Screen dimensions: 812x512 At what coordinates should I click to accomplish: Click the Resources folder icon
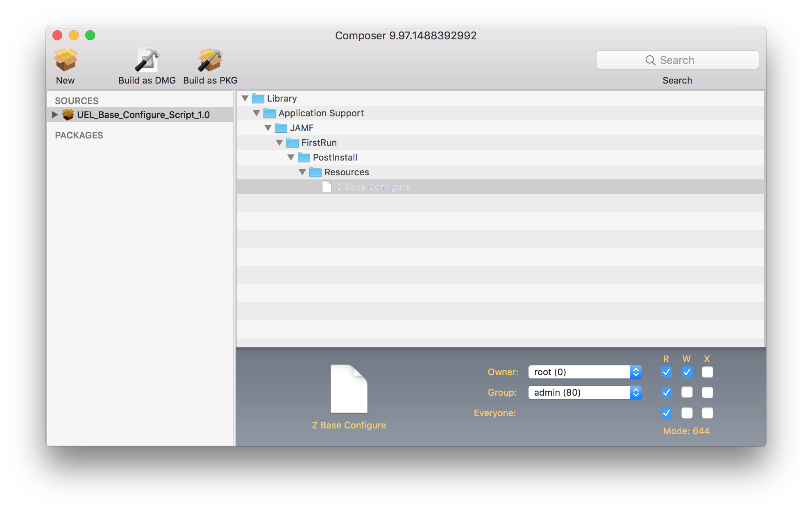(316, 172)
